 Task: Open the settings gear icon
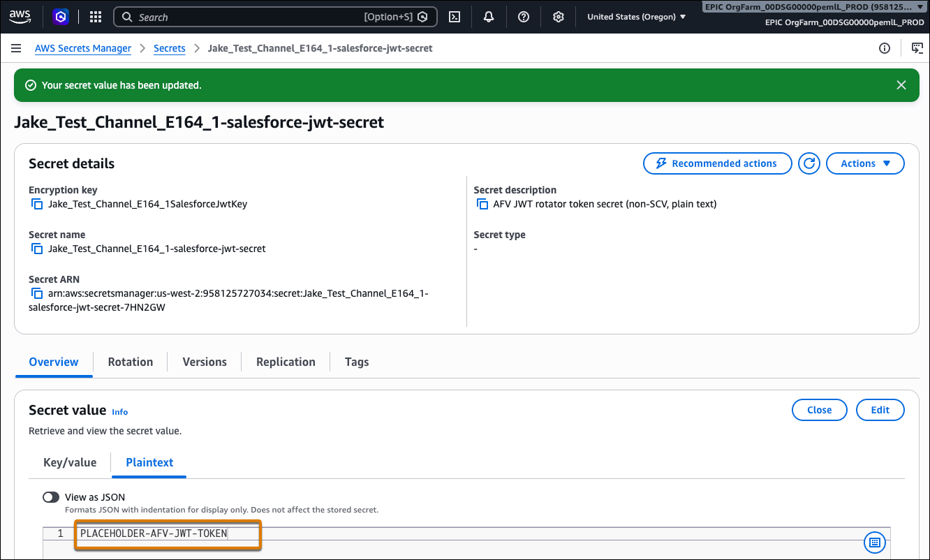point(559,17)
